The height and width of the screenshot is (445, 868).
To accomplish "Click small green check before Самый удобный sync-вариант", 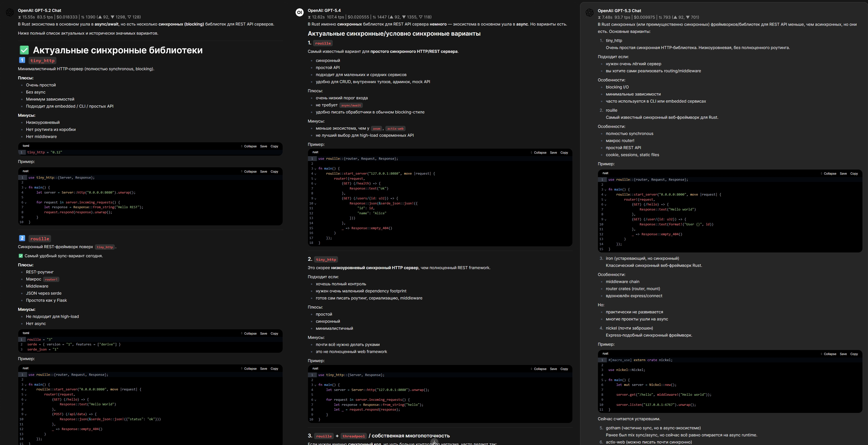I will (x=20, y=256).
